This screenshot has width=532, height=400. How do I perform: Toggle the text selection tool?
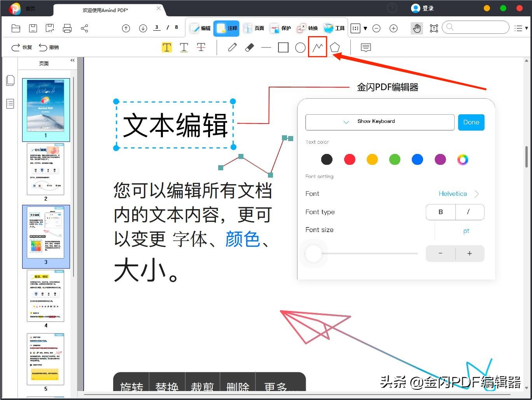coord(434,28)
